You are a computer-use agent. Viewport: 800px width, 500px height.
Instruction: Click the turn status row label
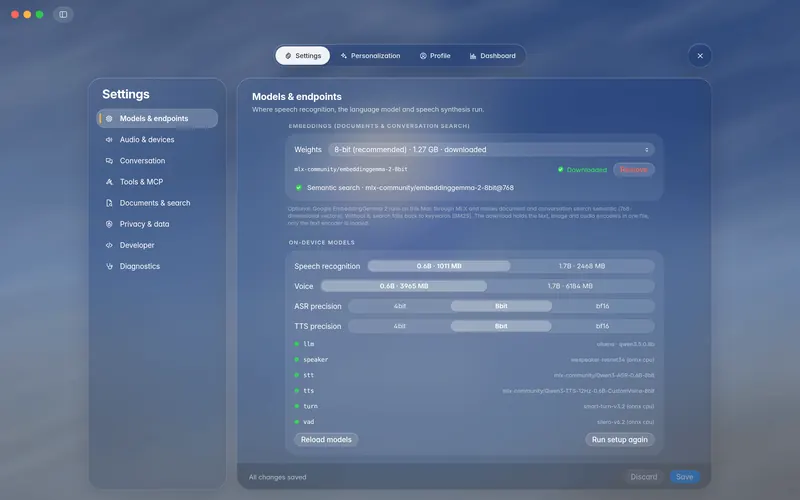pos(310,407)
